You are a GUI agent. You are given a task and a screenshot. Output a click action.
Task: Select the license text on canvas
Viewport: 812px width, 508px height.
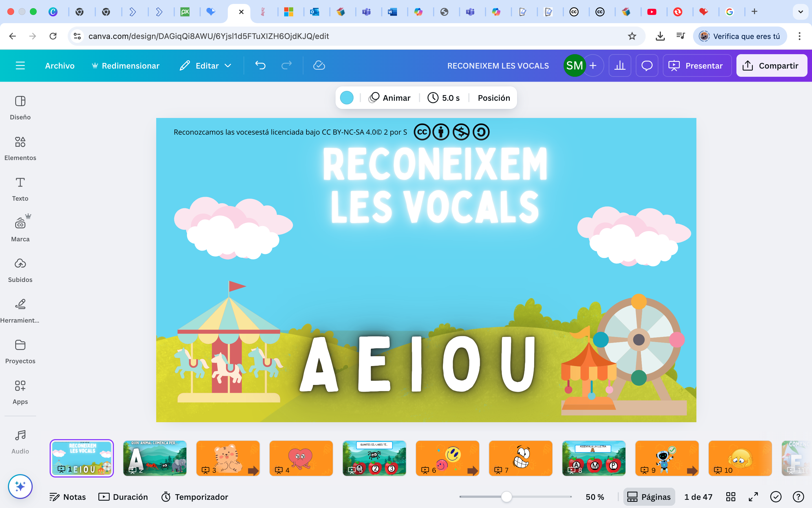[x=290, y=132]
